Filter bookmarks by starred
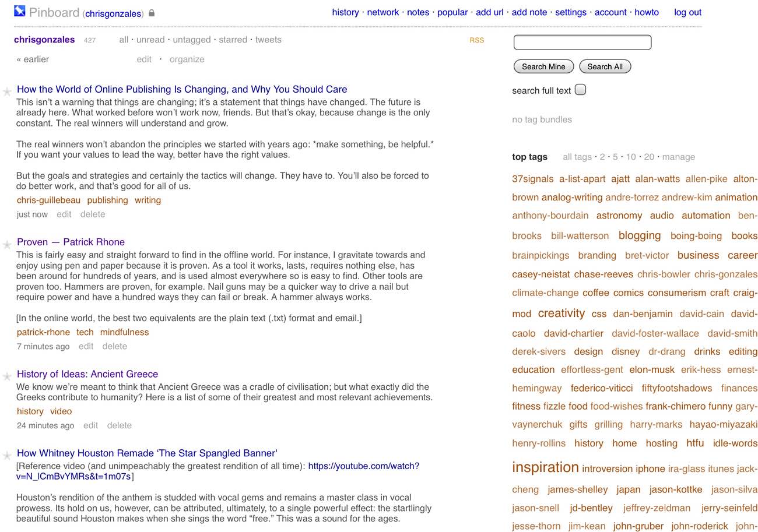758x532 pixels. [x=233, y=40]
